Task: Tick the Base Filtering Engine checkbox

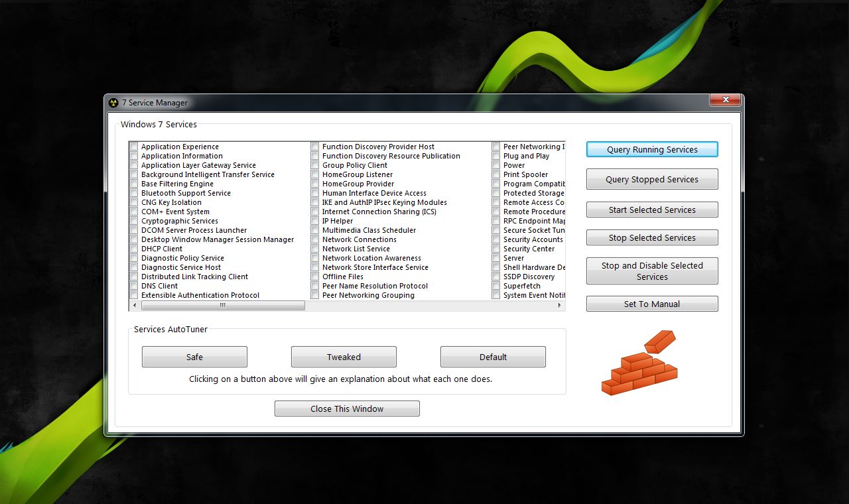Action: (x=134, y=184)
